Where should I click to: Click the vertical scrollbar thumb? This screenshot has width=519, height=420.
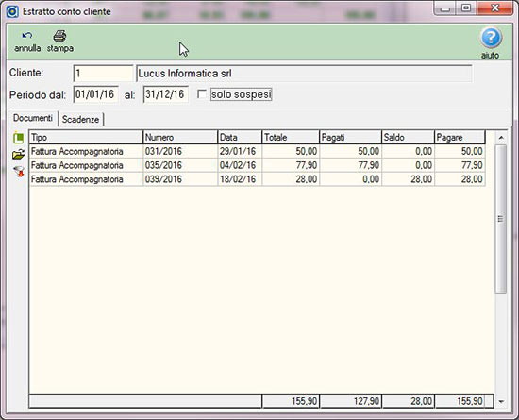click(501, 219)
